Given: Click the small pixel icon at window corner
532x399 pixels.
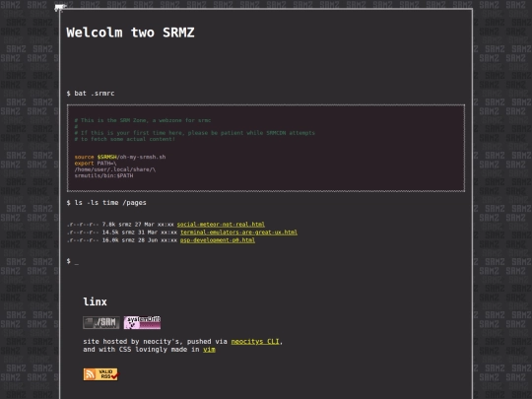Looking at the screenshot, I should tap(60, 8).
